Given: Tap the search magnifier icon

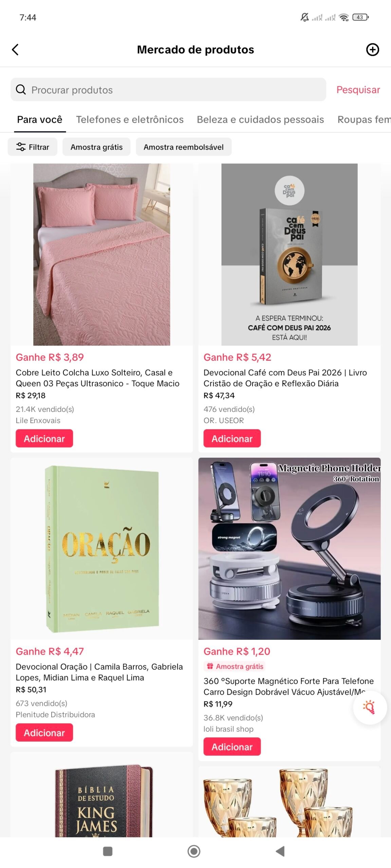Looking at the screenshot, I should click(x=21, y=90).
